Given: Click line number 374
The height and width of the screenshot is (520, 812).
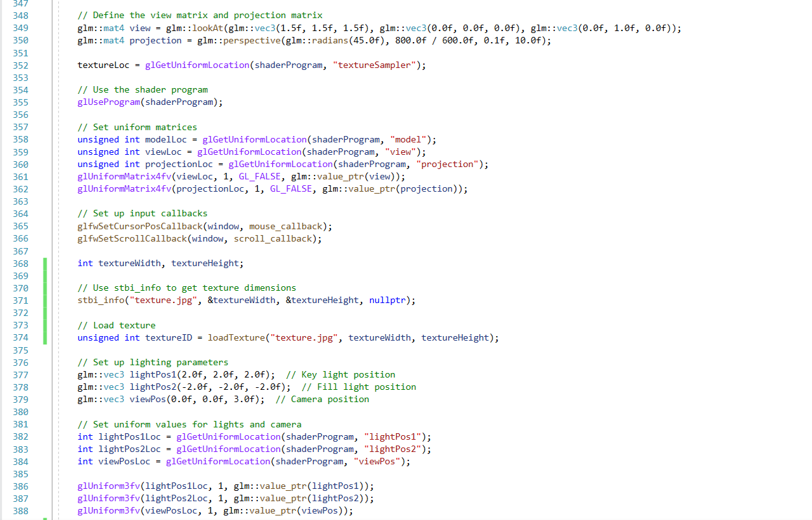Looking at the screenshot, I should point(20,337).
